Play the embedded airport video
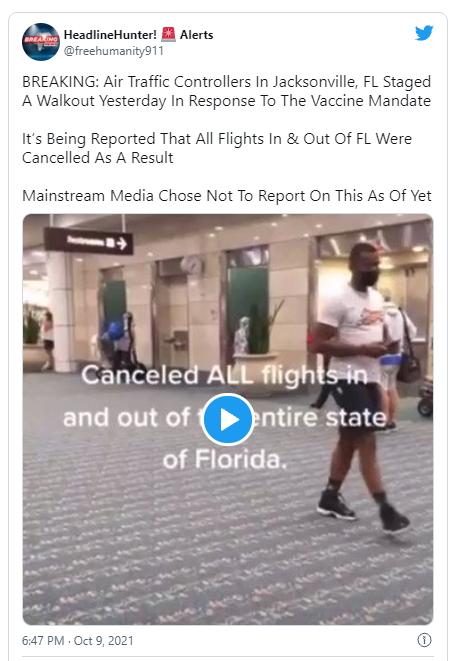The width and height of the screenshot is (459, 661). point(228,419)
